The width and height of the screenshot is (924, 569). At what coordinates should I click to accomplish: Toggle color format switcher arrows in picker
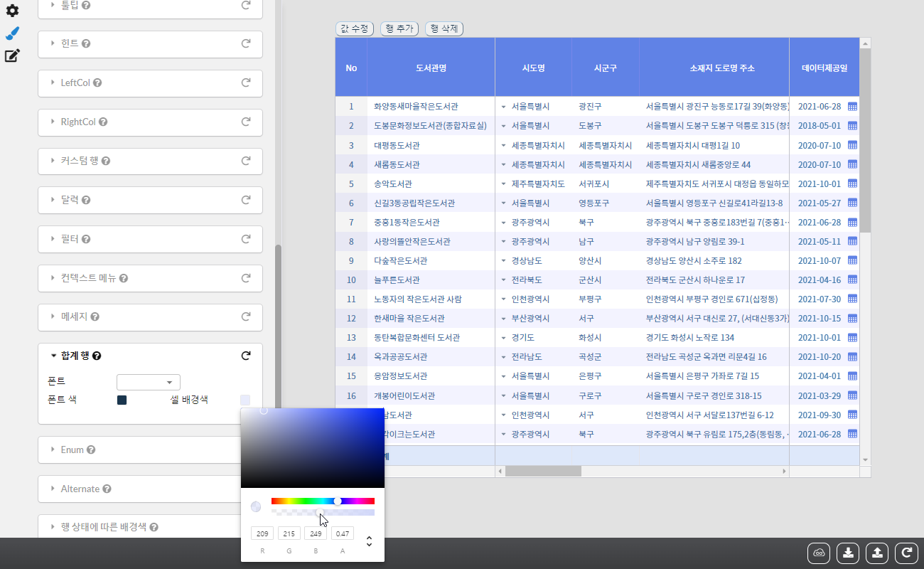click(x=369, y=541)
